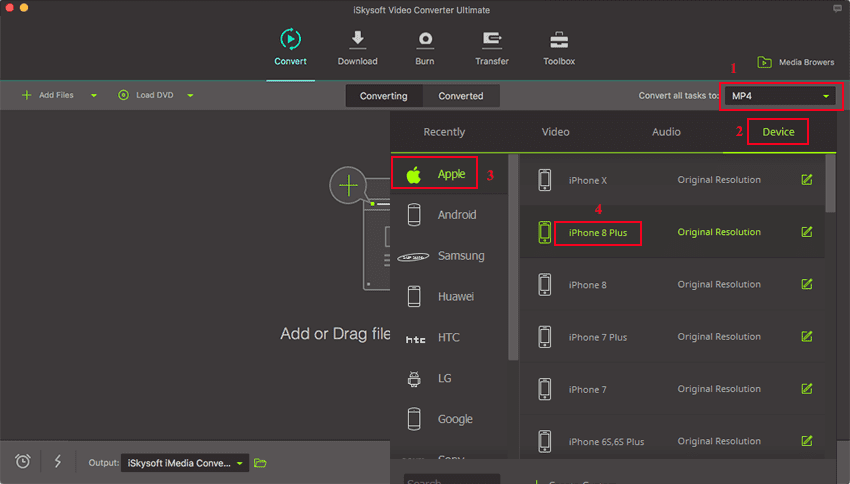This screenshot has width=850, height=484.
Task: Switch to the Audio tab
Action: [666, 132]
